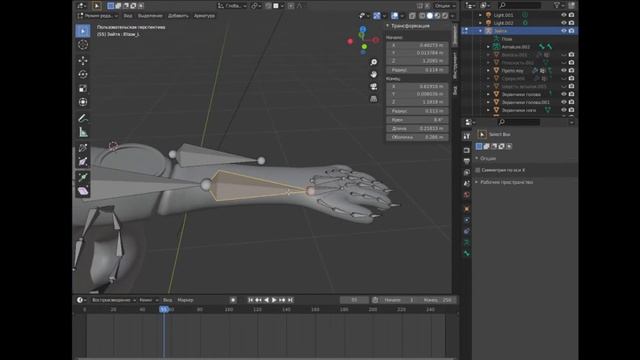The image size is (640, 360).
Task: Hide Light.001 using its eye icon
Action: point(564,15)
